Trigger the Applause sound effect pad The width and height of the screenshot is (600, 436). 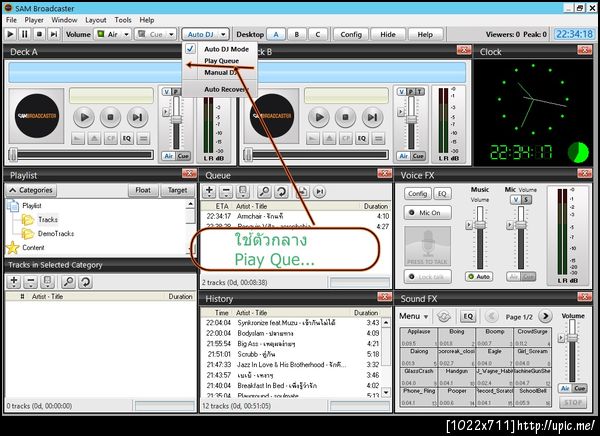coord(419,337)
